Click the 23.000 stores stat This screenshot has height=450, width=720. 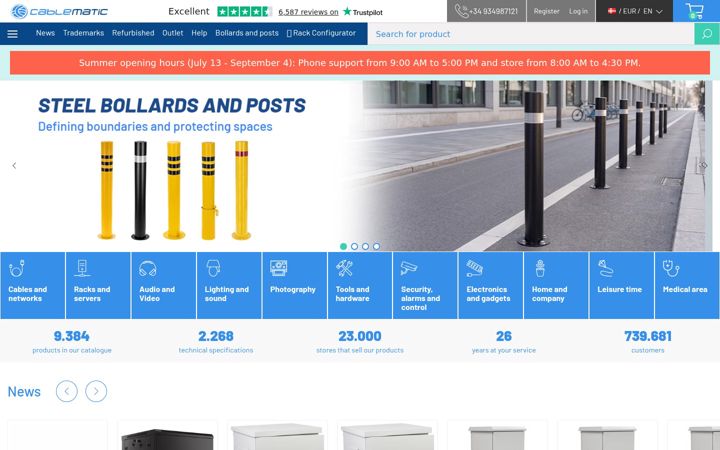point(360,342)
